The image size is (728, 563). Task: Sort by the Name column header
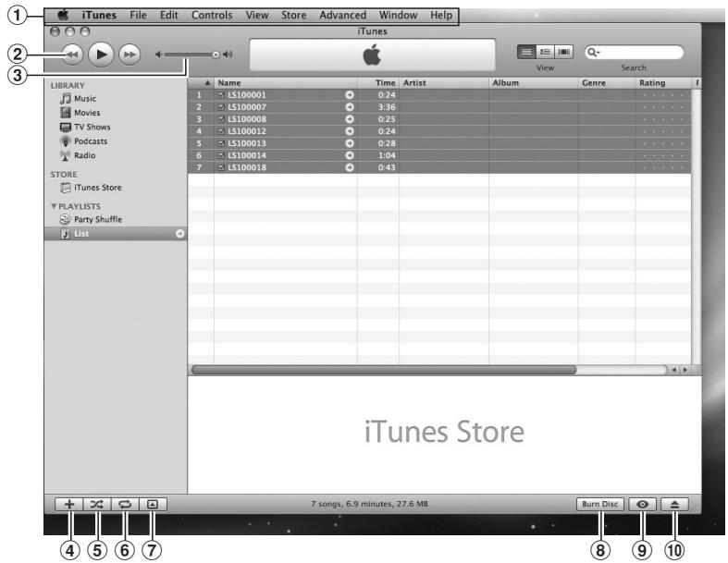click(286, 83)
